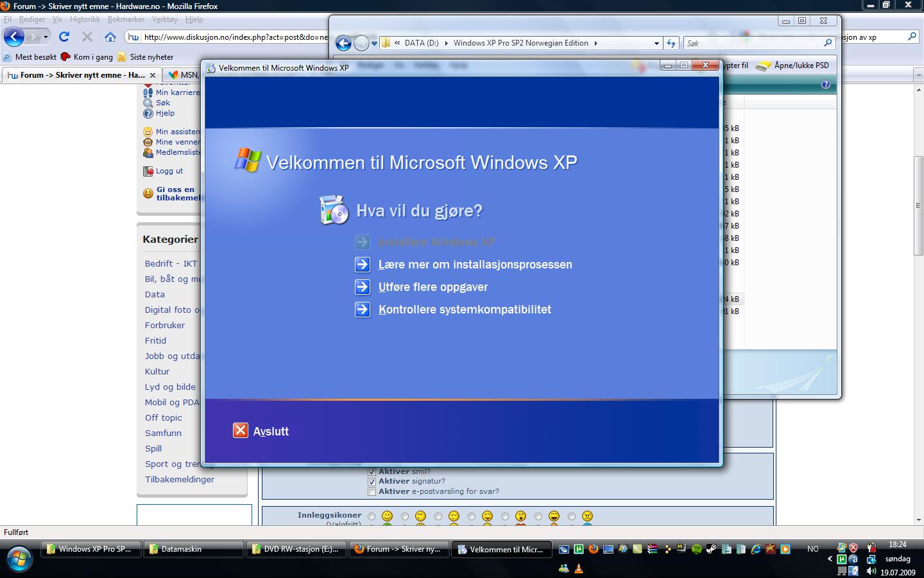
Task: Launch Firefox from the quick launch bar
Action: point(594,549)
